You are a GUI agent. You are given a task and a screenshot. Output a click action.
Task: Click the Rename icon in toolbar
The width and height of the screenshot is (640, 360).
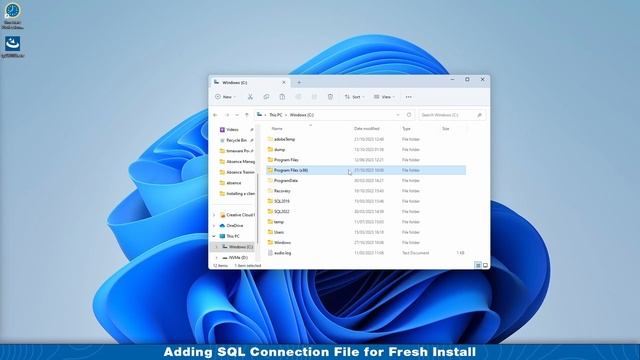298,97
